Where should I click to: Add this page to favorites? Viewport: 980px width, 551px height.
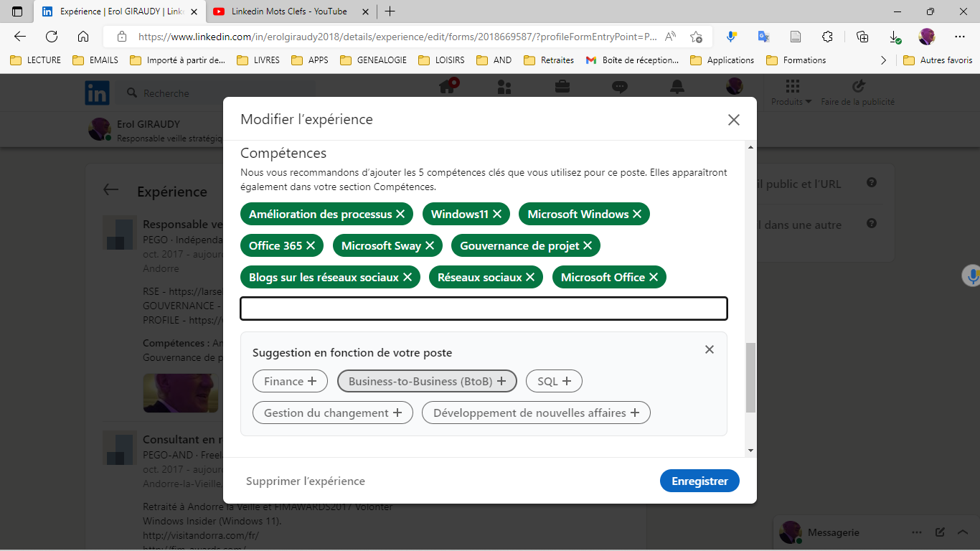[x=696, y=37]
